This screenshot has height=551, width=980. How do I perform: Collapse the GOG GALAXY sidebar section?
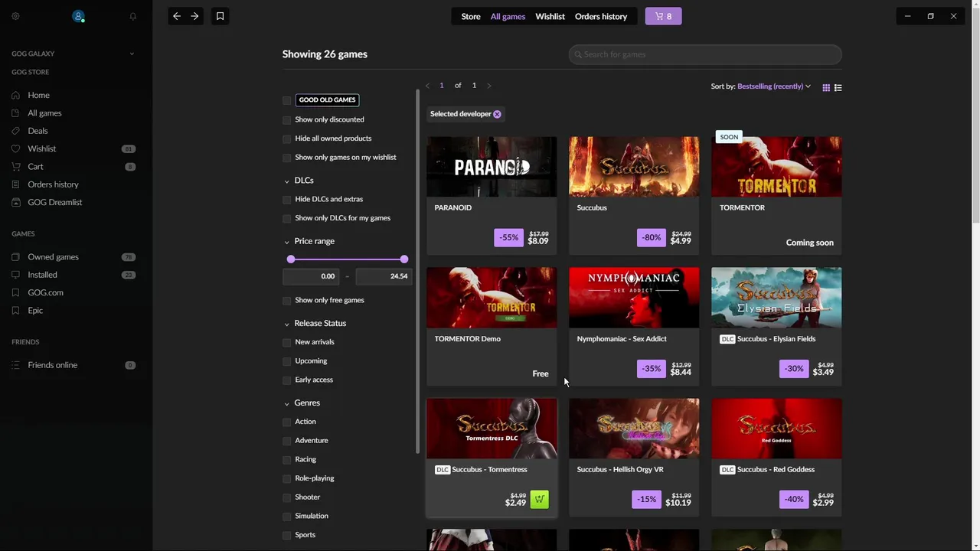tap(132, 54)
